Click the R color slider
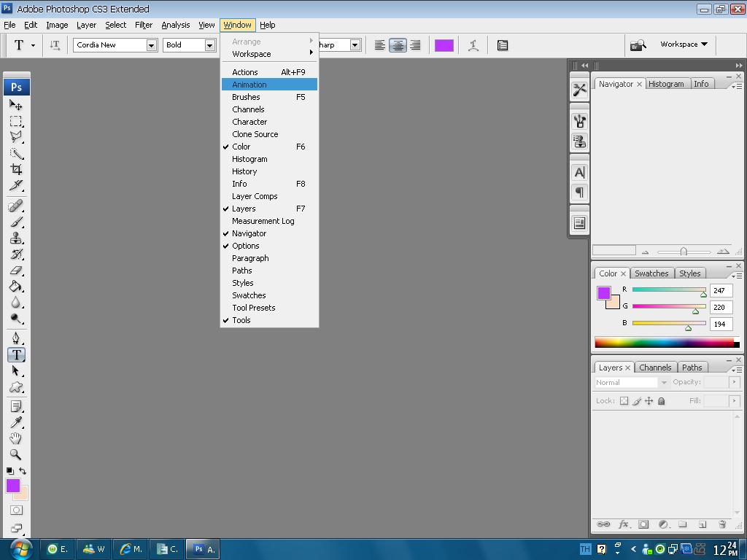 (x=669, y=289)
